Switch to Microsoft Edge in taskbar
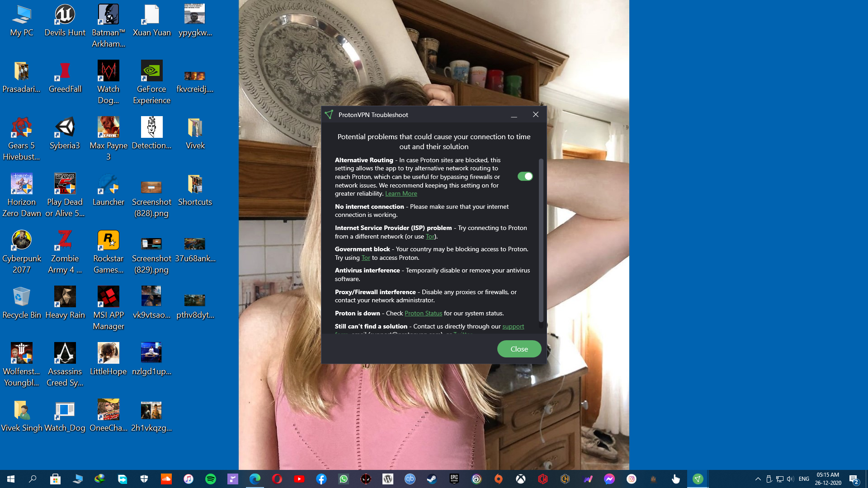 (255, 479)
